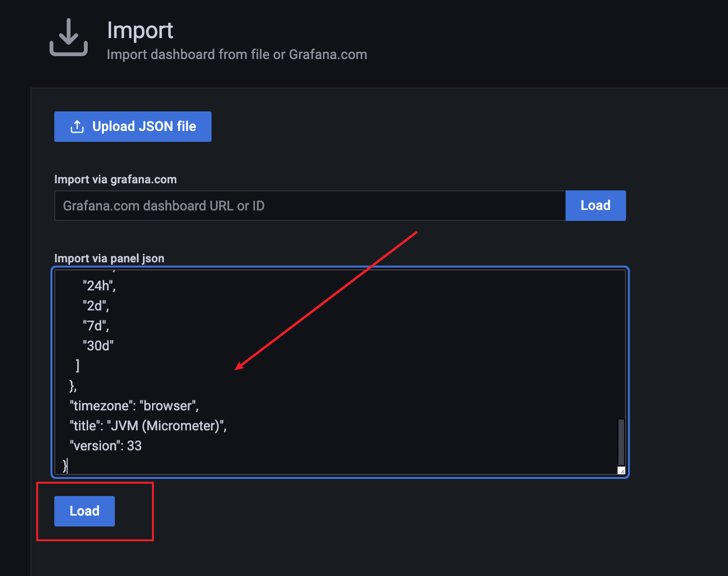This screenshot has width=728, height=576.
Task: Click the upload arrow icon
Action: 77,127
